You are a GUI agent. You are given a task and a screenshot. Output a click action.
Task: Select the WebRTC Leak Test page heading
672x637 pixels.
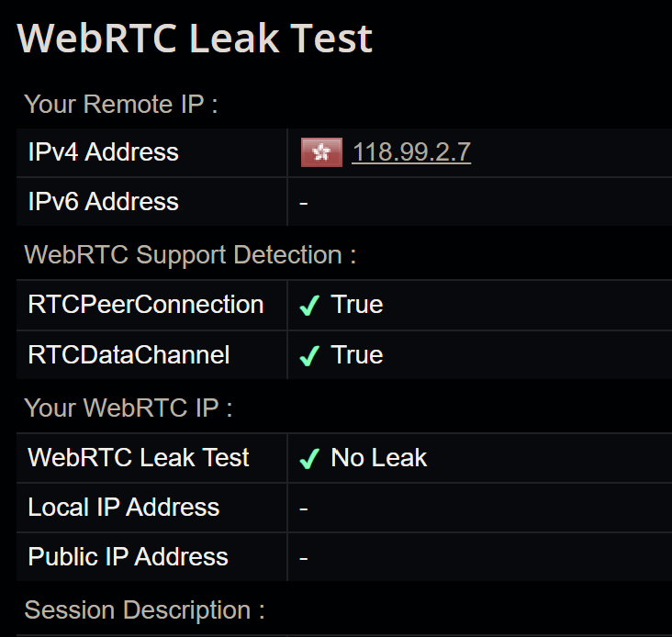(195, 39)
